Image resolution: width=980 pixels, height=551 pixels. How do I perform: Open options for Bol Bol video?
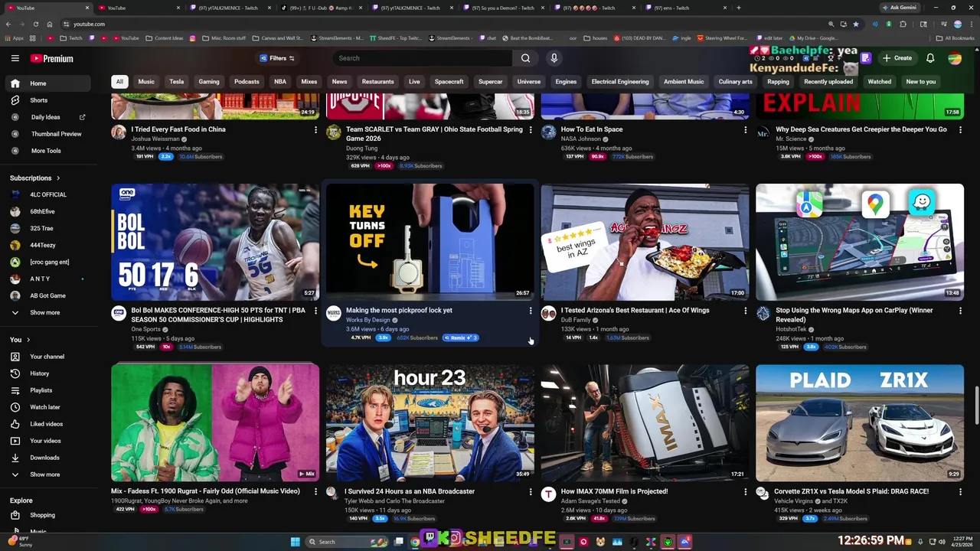tap(315, 311)
